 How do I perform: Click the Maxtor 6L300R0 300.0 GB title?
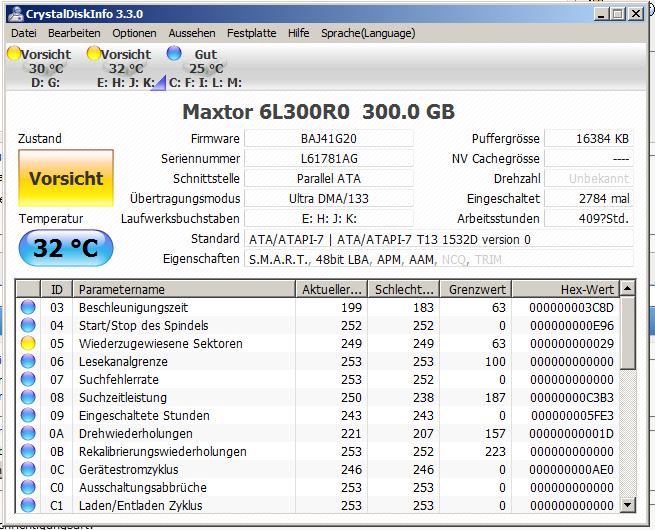pyautogui.click(x=318, y=112)
